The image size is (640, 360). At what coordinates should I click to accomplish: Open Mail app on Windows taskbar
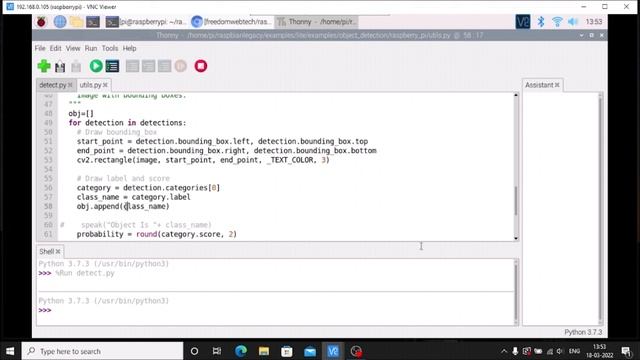310,351
